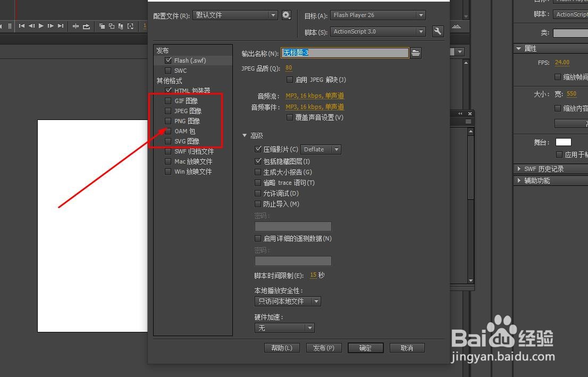Click 输出名称 text field

(345, 53)
